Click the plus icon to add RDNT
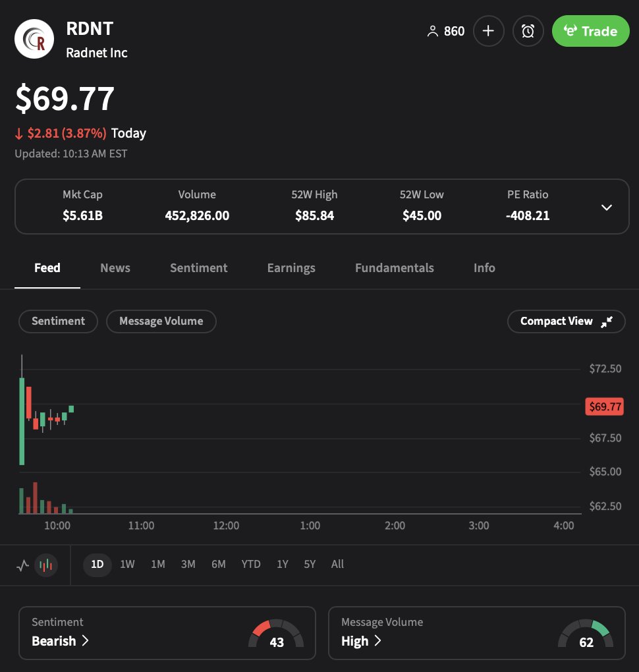Screen dimensions: 639x672 [x=488, y=31]
